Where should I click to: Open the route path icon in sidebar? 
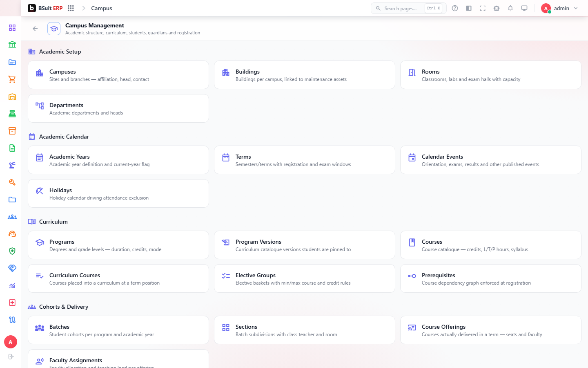[12, 320]
